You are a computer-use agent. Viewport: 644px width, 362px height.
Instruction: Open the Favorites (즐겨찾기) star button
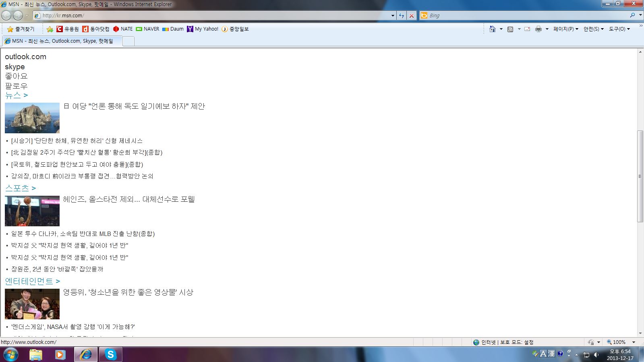[21, 29]
